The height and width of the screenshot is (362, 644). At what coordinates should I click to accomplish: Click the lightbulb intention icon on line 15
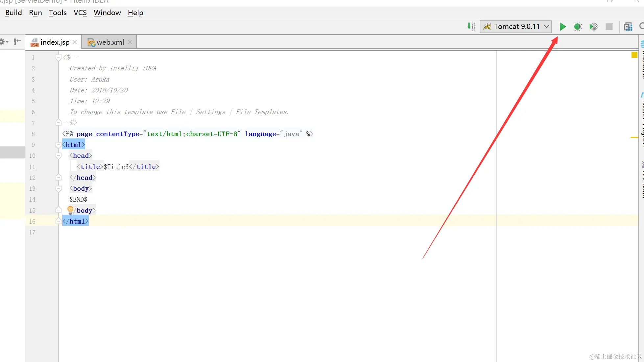[x=70, y=210]
